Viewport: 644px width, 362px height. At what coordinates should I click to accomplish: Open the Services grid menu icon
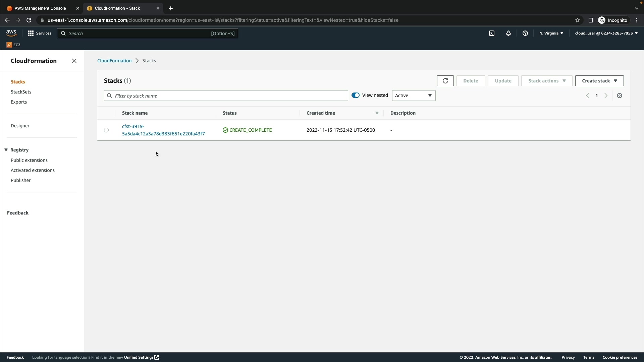pyautogui.click(x=31, y=33)
